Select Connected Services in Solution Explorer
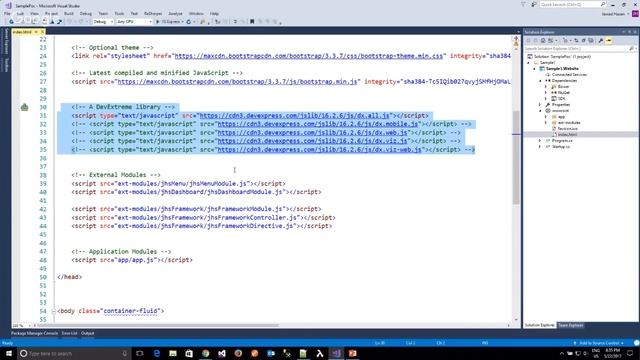Image resolution: width=640 pixels, height=360 pixels. pyautogui.click(x=569, y=75)
